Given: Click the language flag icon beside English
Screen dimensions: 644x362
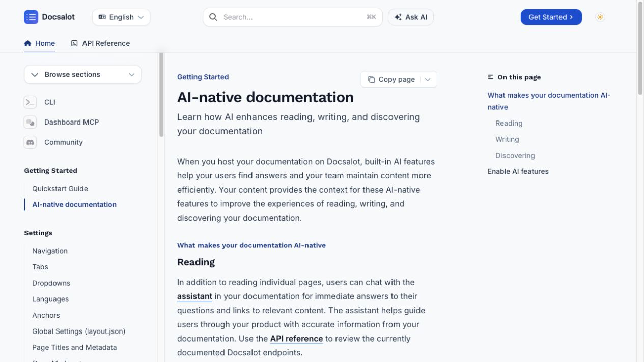Looking at the screenshot, I should pyautogui.click(x=102, y=17).
